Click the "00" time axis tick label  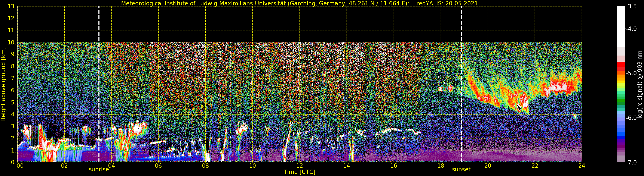click(x=20, y=166)
